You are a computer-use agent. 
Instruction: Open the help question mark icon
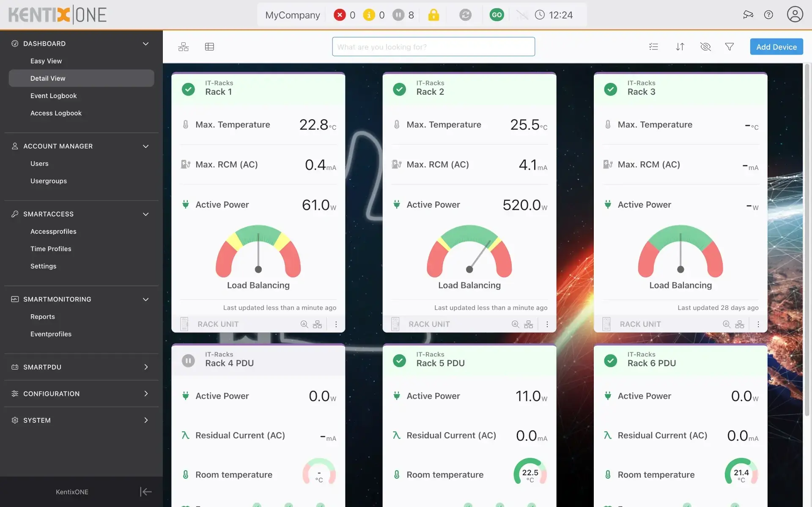[768, 15]
